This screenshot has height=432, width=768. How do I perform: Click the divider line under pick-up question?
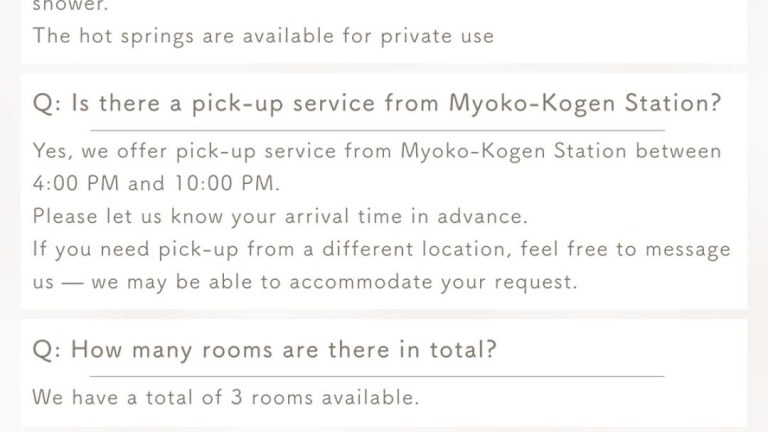[377, 130]
